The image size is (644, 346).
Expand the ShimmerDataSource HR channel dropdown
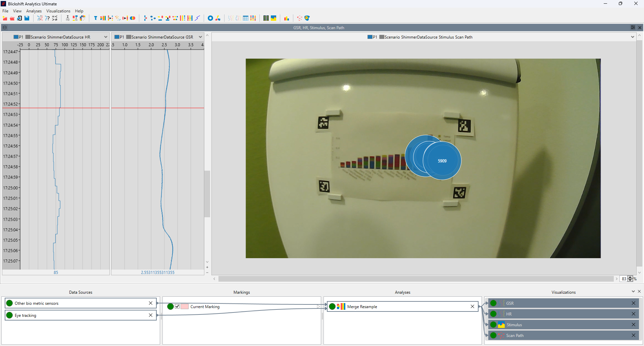pos(106,37)
